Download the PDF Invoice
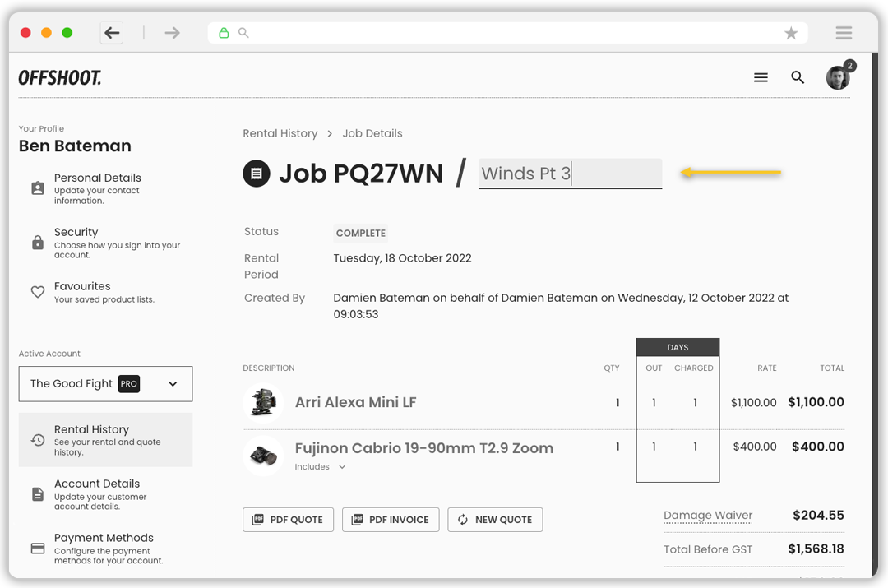The height and width of the screenshot is (588, 888). coord(391,520)
